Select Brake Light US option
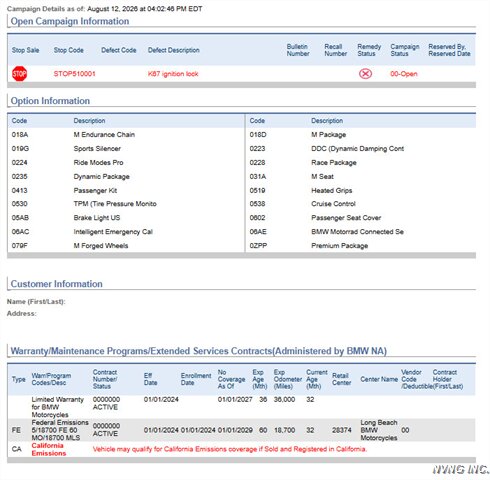 click(x=97, y=218)
